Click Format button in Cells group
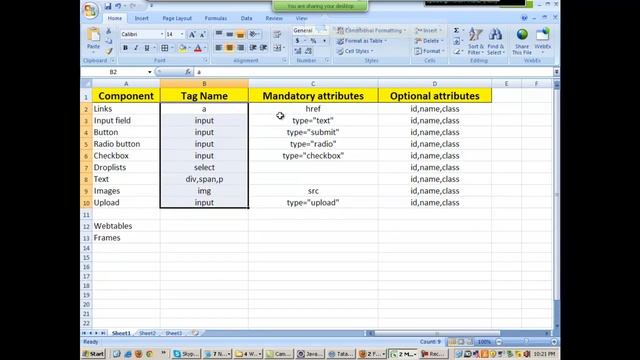 pos(429,51)
